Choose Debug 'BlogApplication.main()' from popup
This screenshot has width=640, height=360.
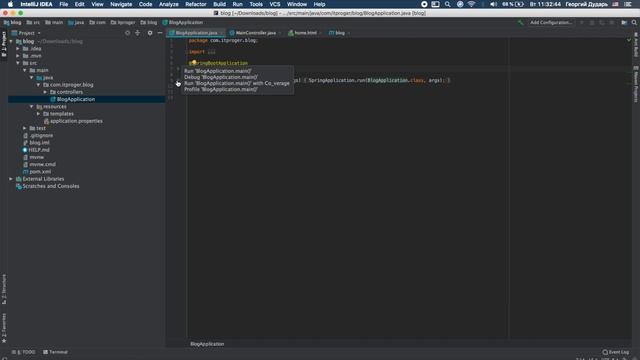[221, 77]
